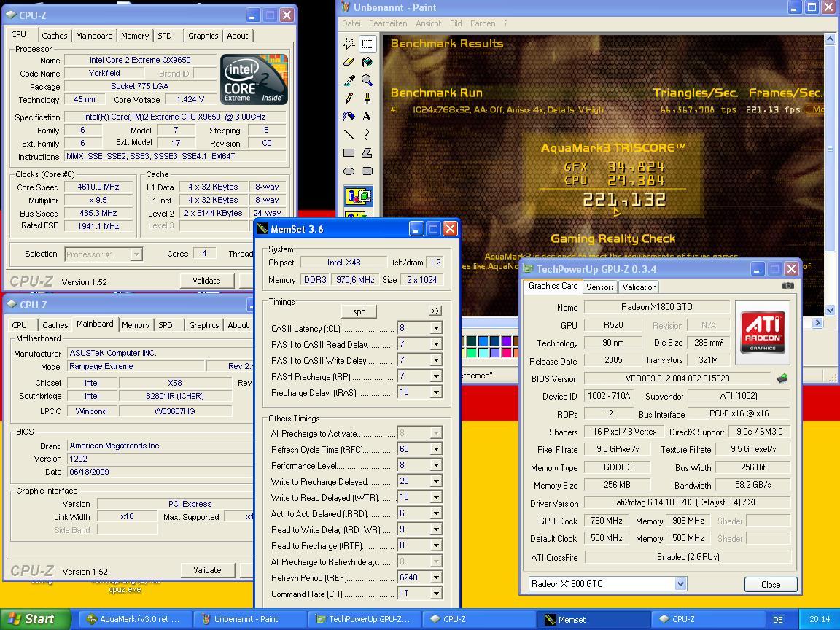The image size is (840, 630).
Task: Click the BIOS save chip icon in GPU-Z
Action: (x=782, y=378)
